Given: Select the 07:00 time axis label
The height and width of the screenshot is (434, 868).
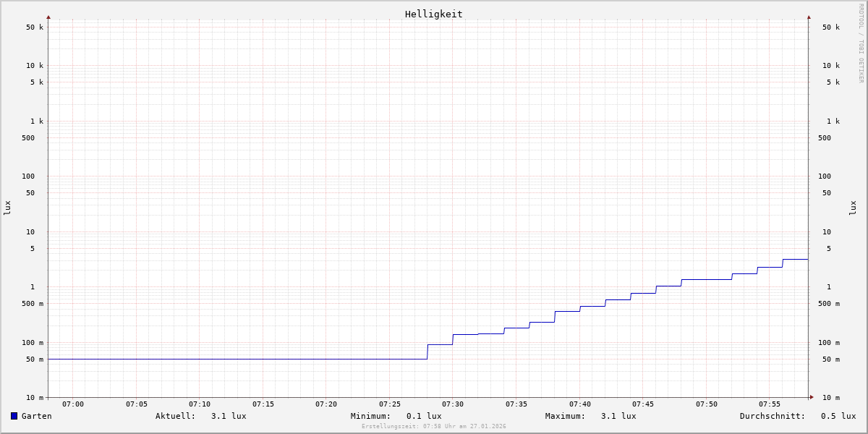Looking at the screenshot, I should [73, 404].
